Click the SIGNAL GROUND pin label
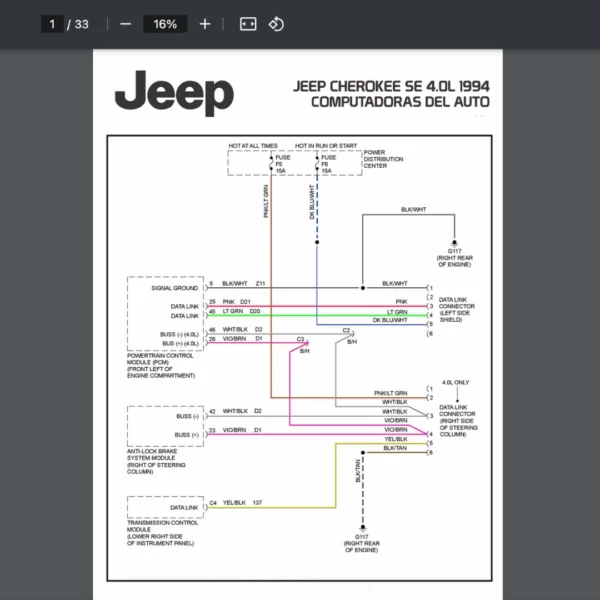Image resolution: width=600 pixels, height=600 pixels. click(x=174, y=286)
